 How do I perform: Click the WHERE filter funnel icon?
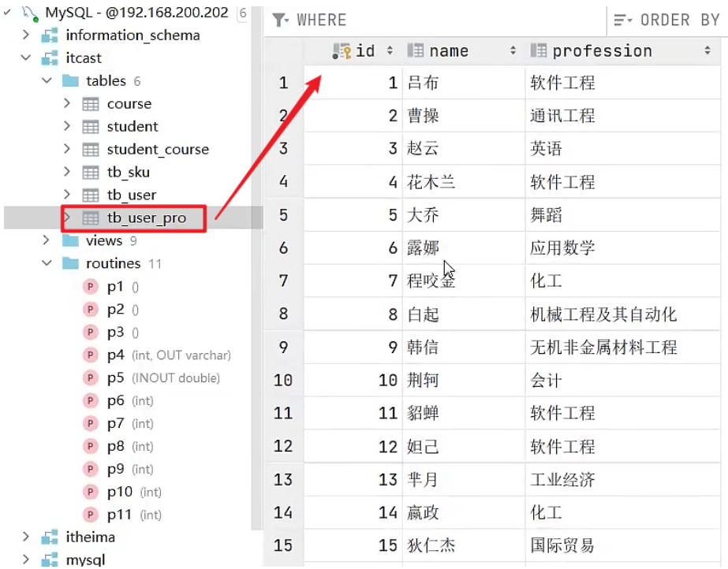(280, 20)
